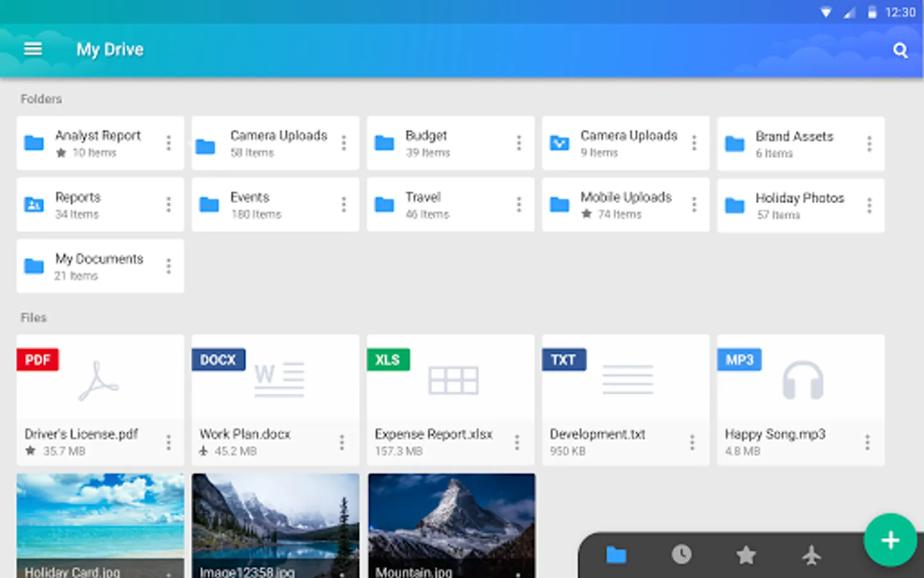
Task: Select the folder files tab icon
Action: click(x=616, y=554)
